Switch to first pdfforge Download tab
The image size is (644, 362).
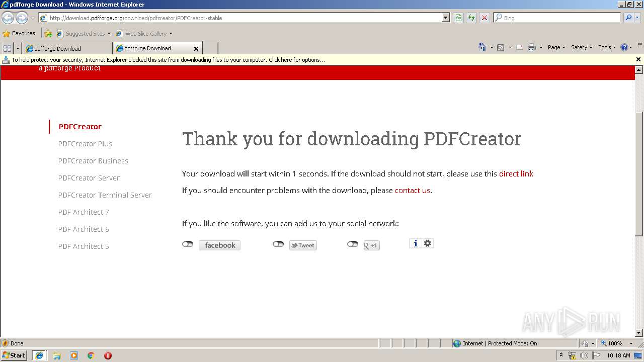[x=67, y=48]
